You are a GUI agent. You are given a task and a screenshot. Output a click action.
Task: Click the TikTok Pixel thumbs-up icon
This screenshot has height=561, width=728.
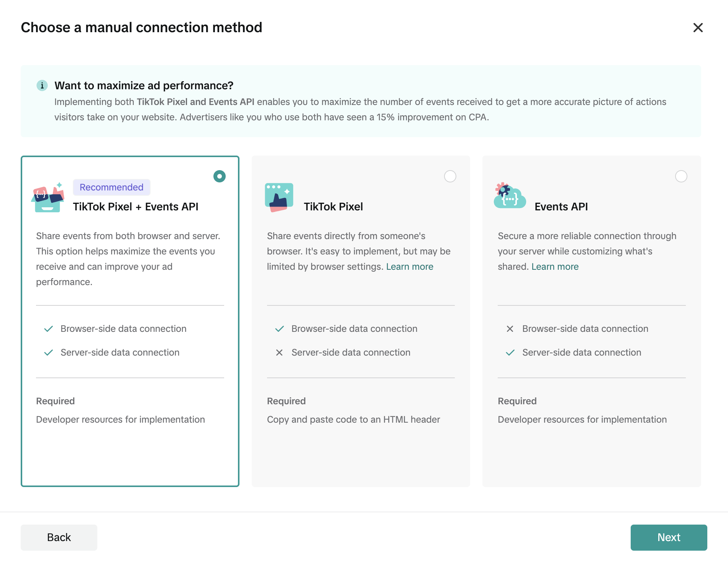coord(279,197)
